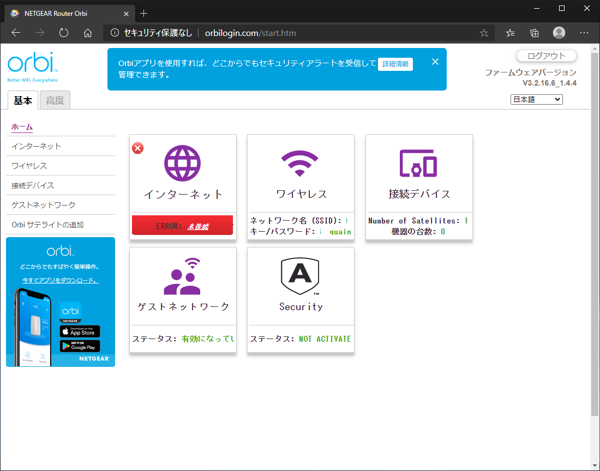The width and height of the screenshot is (600, 471).
Task: Click the 今すぐアプリをダウンロード link
Action: pos(60,280)
